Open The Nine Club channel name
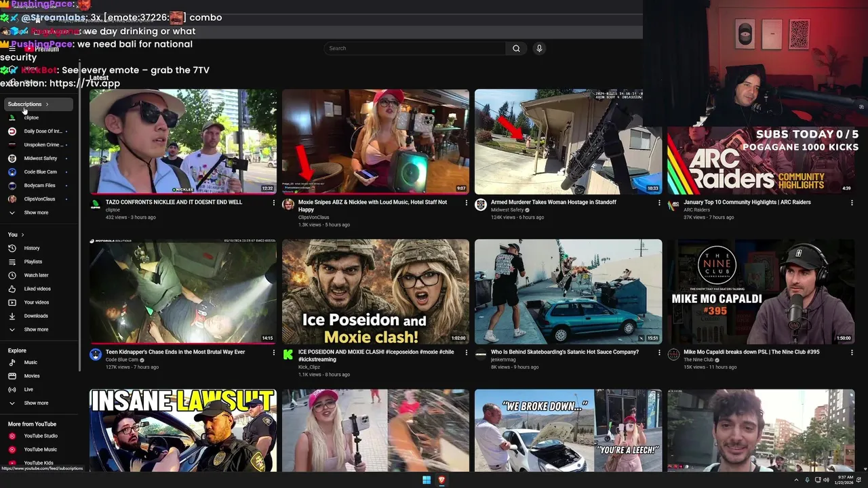The width and height of the screenshot is (868, 488). [x=698, y=360]
